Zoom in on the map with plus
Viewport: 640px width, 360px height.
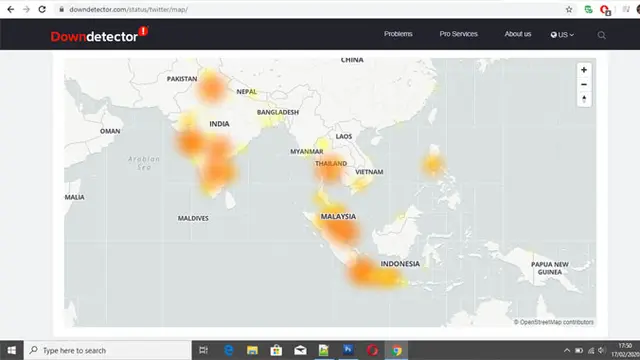[x=584, y=70]
